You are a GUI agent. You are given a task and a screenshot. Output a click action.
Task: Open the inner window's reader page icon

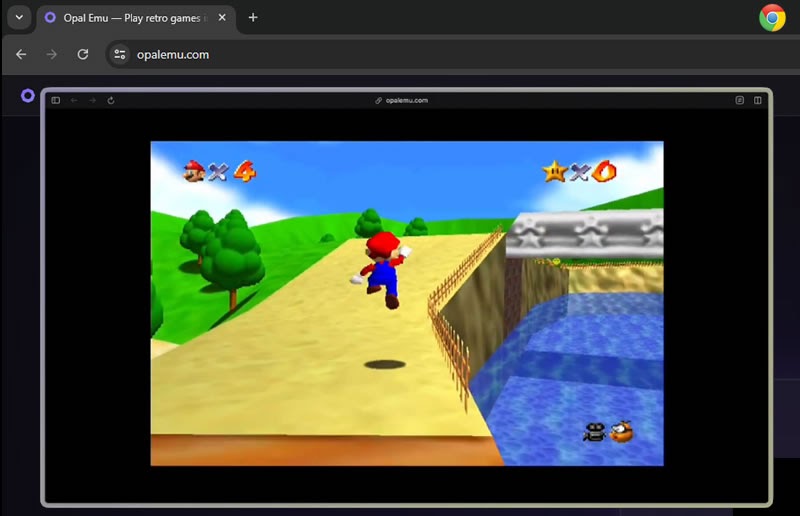[x=739, y=101]
